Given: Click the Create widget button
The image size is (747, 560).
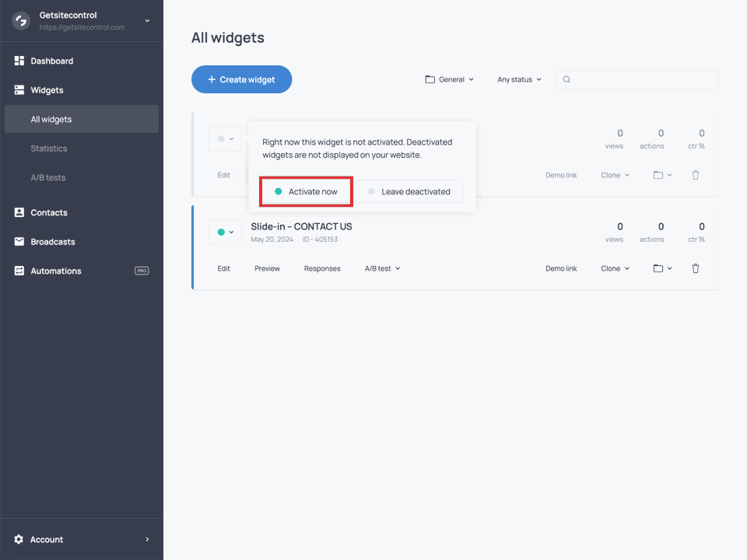Looking at the screenshot, I should click(x=241, y=79).
